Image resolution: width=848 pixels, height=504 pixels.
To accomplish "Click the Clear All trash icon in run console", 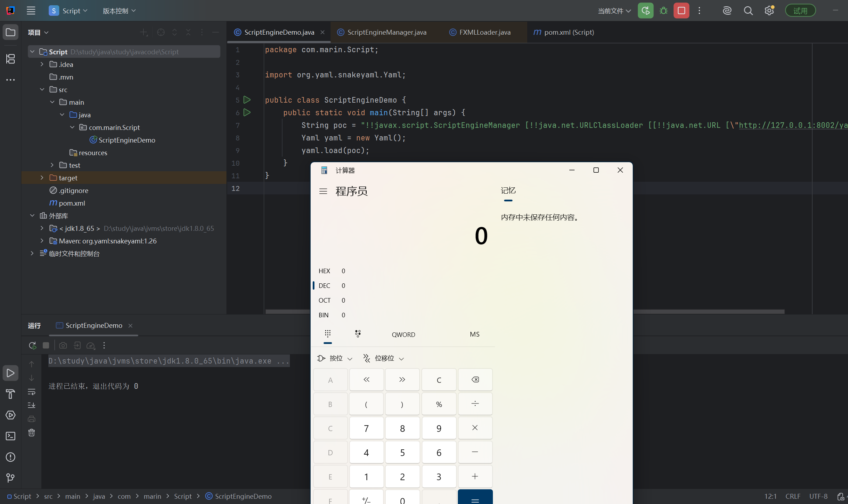I will tap(32, 433).
